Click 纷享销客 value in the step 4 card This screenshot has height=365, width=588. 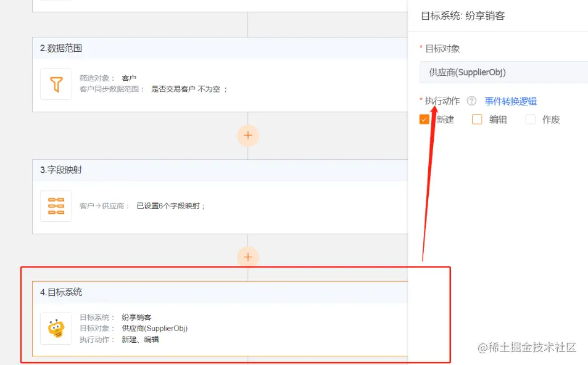(x=136, y=318)
